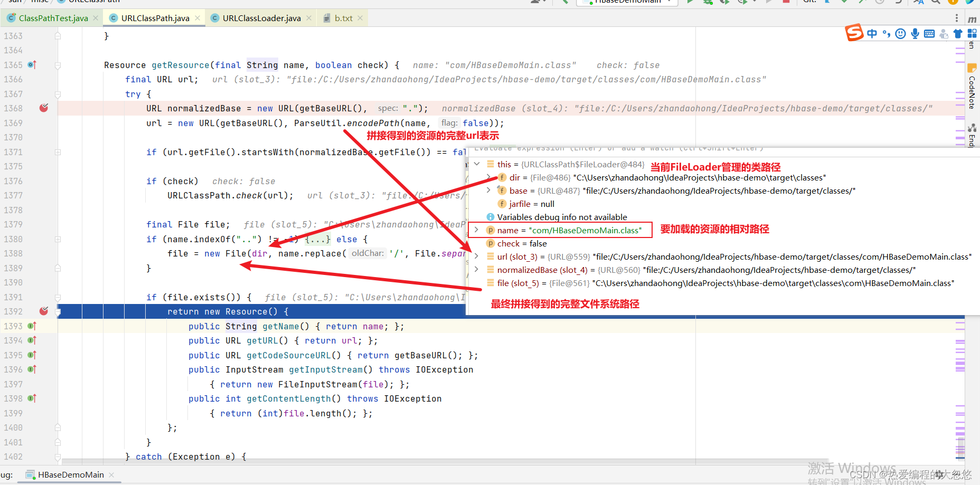
Task: Collapse the fold marker at line 1363
Action: click(x=58, y=36)
